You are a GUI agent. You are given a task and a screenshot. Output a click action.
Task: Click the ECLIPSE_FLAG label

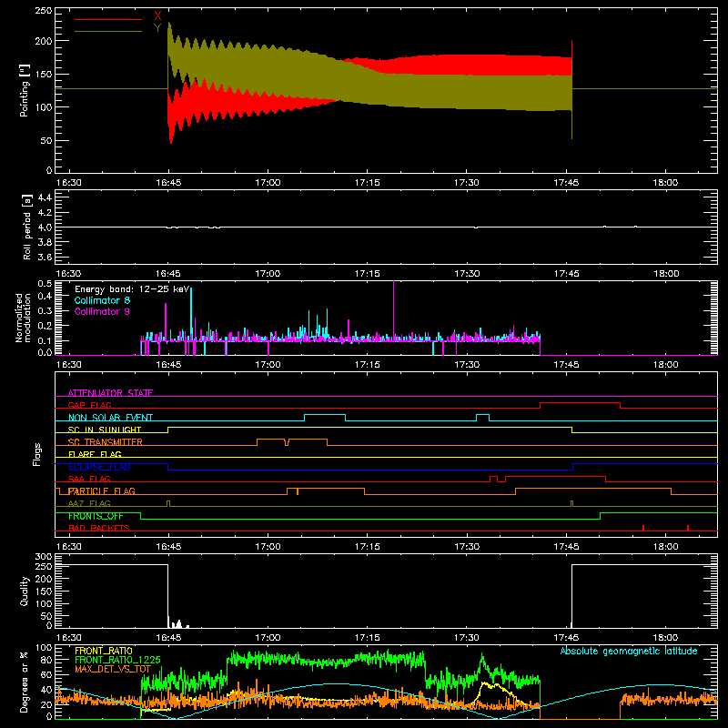pyautogui.click(x=99, y=467)
